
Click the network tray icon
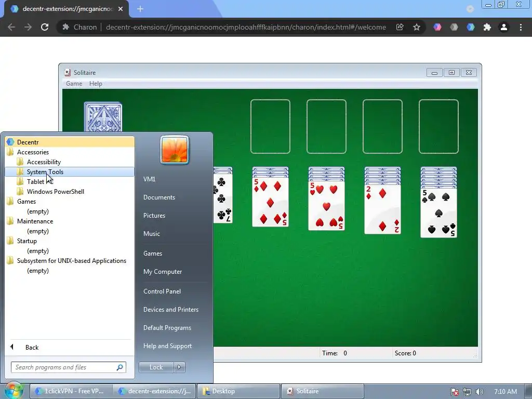(467, 392)
